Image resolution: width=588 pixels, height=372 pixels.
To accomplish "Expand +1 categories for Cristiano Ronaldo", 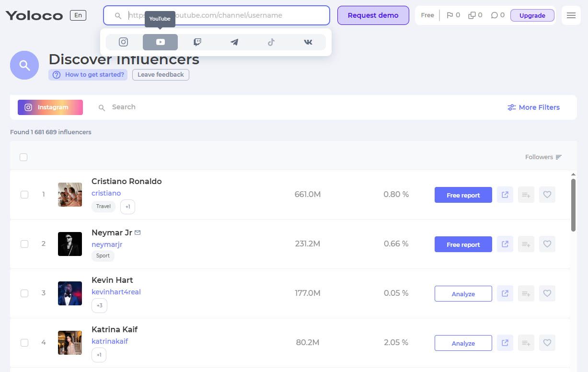I will click(127, 207).
